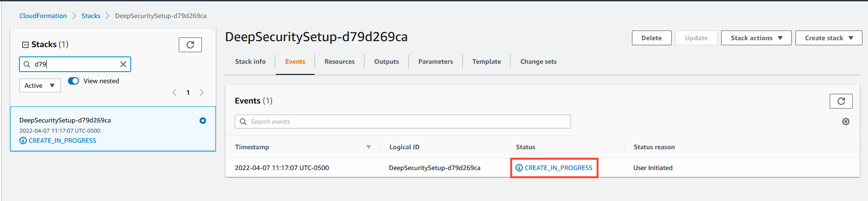Click the DeepSecuritySetup-d79d269ca page heading
This screenshot has width=868, height=201.
point(316,37)
